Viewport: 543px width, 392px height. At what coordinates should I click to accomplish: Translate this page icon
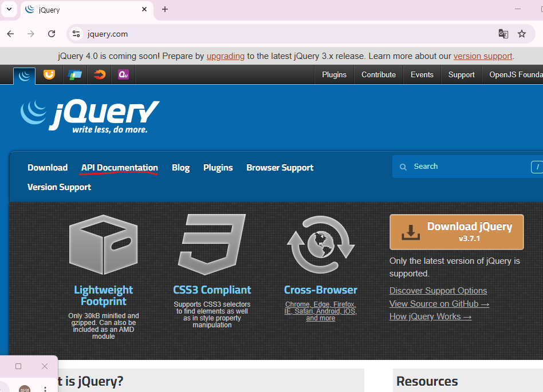503,34
